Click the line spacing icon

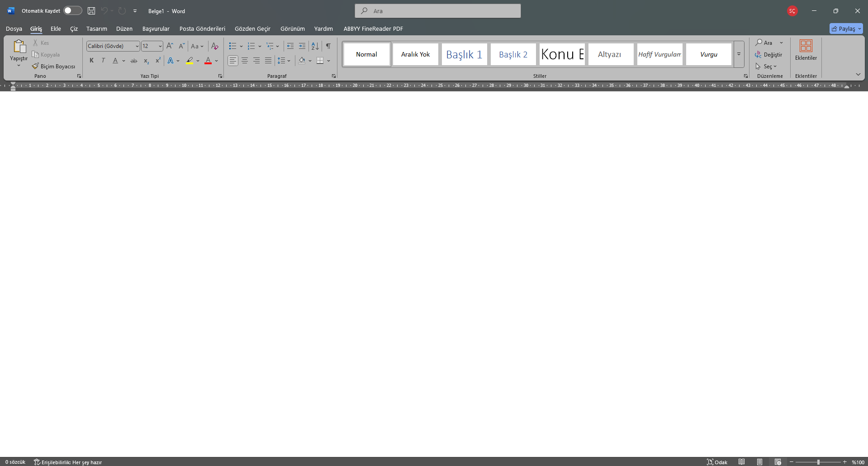coord(281,61)
